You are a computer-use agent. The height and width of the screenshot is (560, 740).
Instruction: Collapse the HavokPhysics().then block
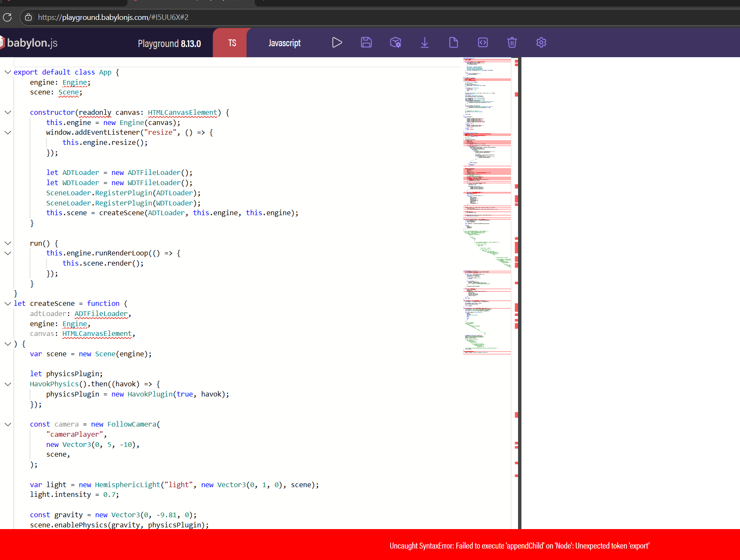tap(8, 384)
